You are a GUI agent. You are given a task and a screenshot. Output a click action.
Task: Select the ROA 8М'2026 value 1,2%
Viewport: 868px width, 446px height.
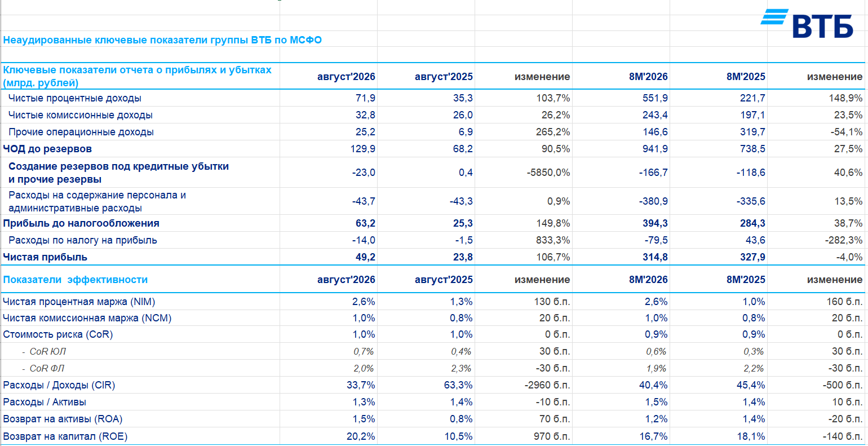[656, 419]
